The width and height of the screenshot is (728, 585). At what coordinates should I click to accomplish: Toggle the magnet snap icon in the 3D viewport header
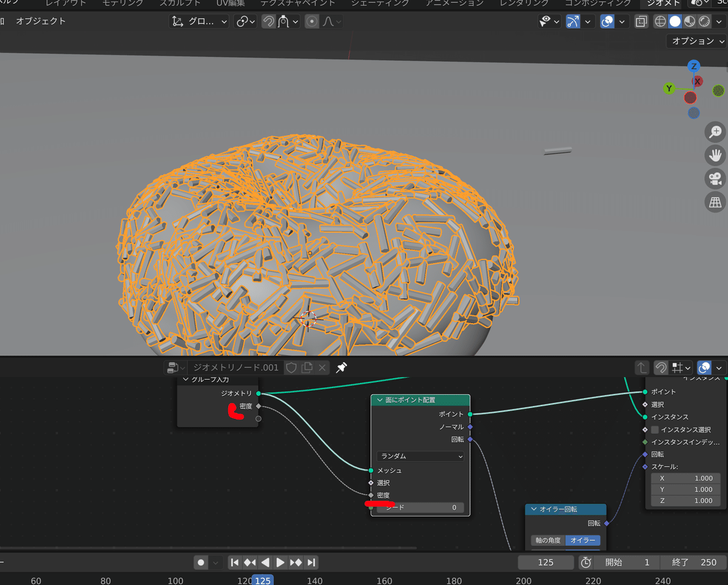(x=269, y=21)
